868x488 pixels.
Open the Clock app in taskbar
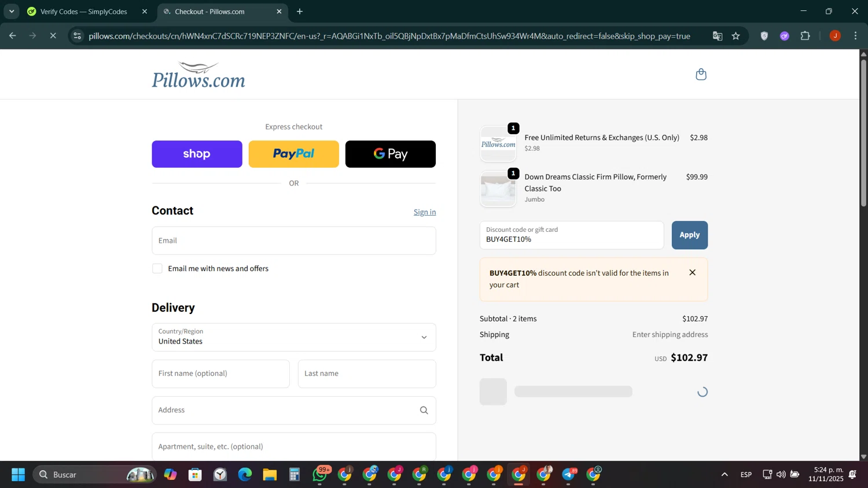(x=220, y=475)
